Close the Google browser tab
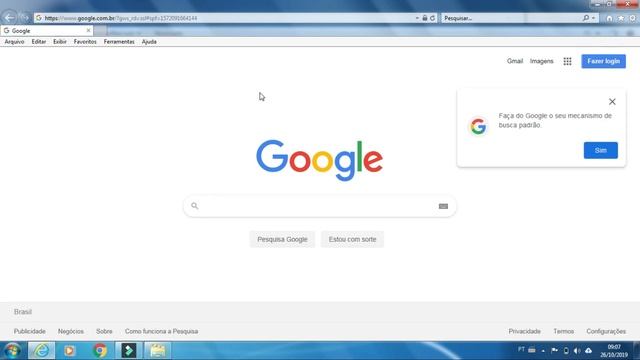Viewport: 640px width, 360px height. point(88,31)
